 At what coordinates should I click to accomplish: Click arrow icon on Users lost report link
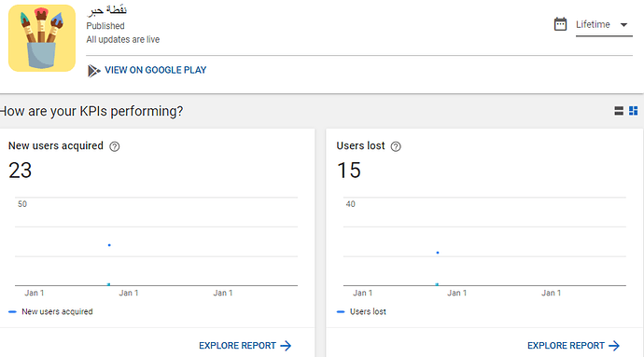(614, 346)
